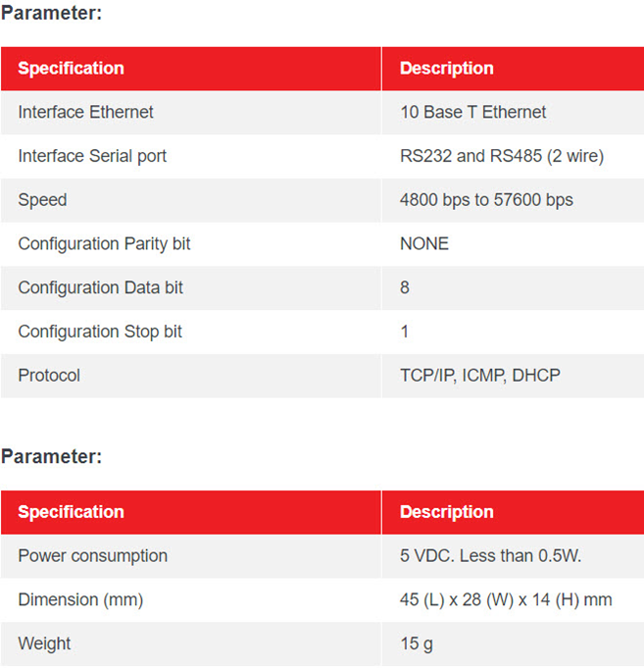This screenshot has width=644, height=668.
Task: Select 'Configuration Data bit' row label
Action: coord(100,287)
